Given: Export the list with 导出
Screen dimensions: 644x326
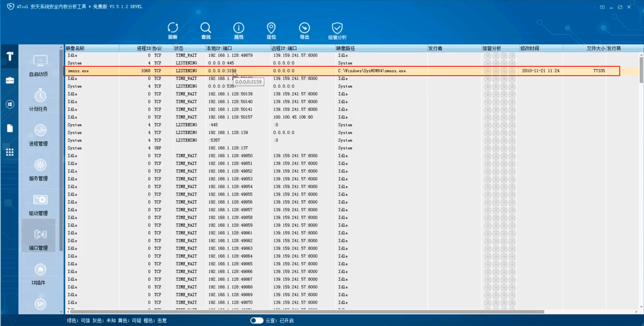Looking at the screenshot, I should [x=304, y=31].
